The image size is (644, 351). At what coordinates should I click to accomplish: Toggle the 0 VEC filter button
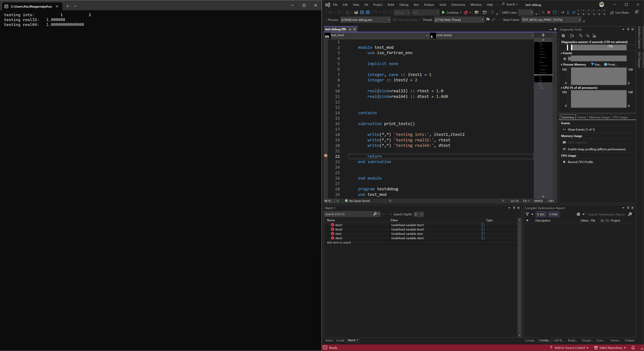click(x=541, y=214)
